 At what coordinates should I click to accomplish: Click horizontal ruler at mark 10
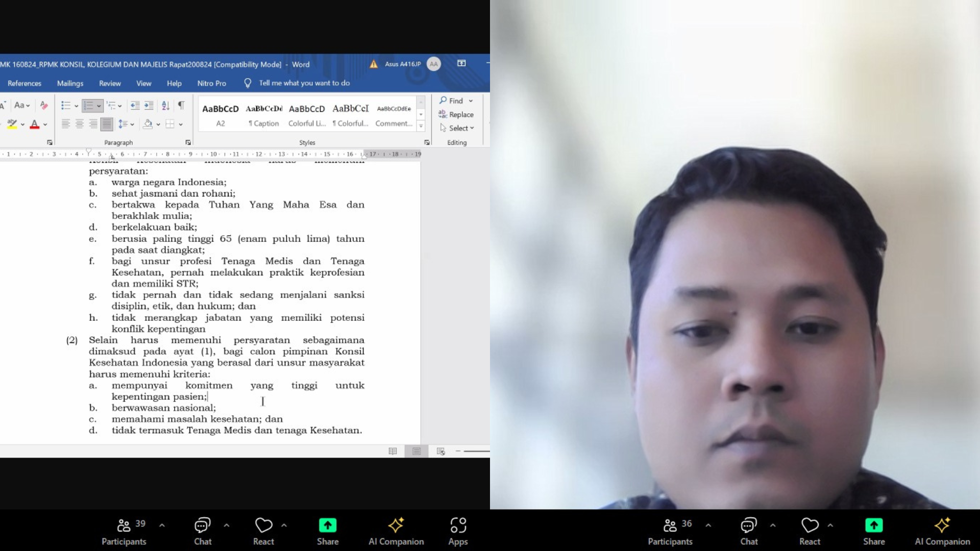213,154
